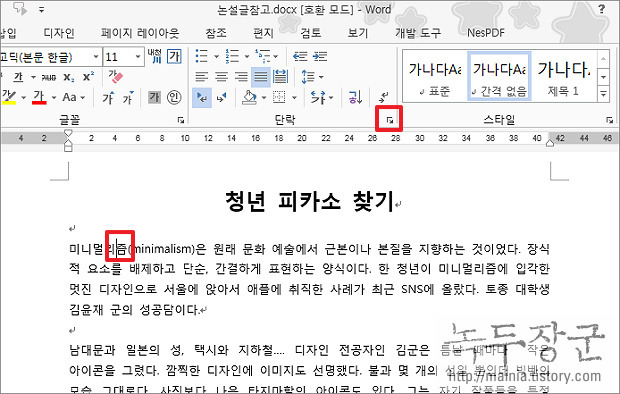Viewport: 620px width, 394px height.
Task: Click the Asian layout icon
Action: click(x=317, y=97)
